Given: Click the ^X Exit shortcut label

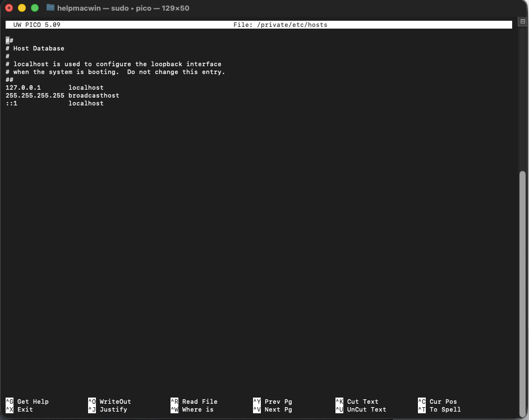Looking at the screenshot, I should [19, 409].
